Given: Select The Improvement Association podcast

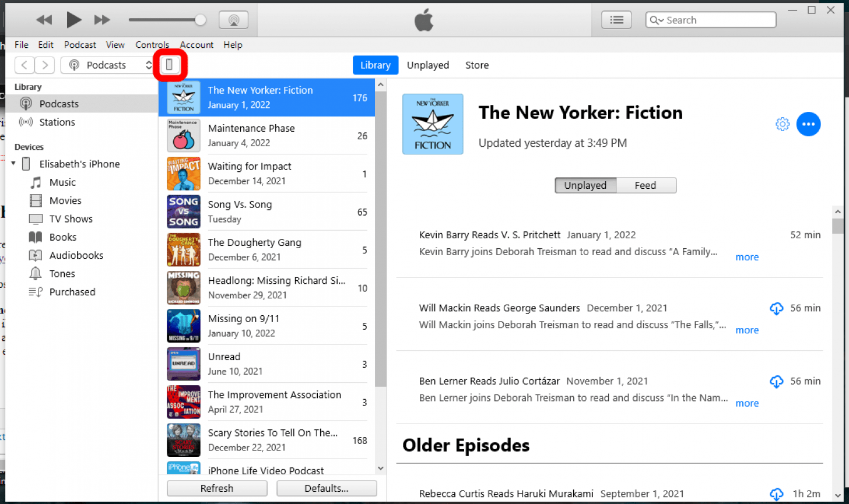Looking at the screenshot, I should tap(266, 401).
